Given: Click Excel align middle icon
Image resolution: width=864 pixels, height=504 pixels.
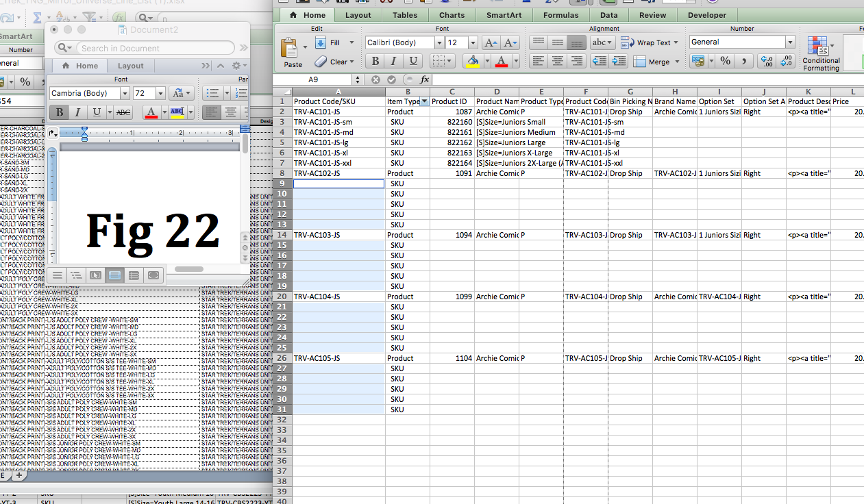Looking at the screenshot, I should tap(558, 42).
